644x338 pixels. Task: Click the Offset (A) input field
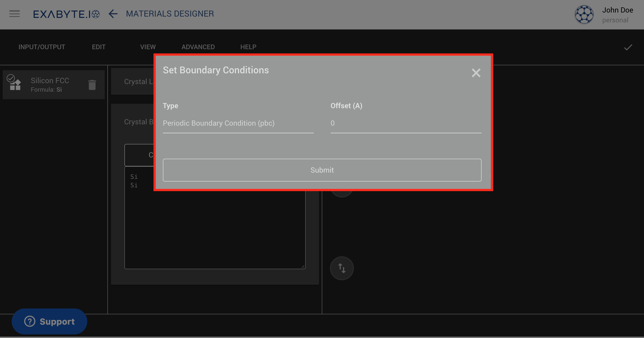(x=405, y=123)
